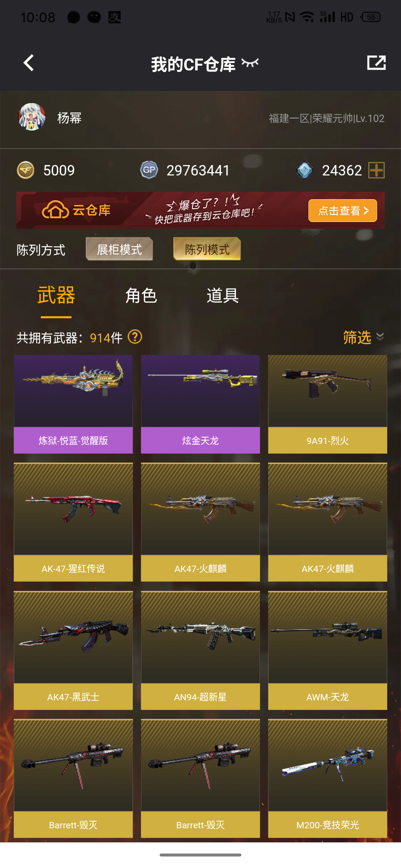Switch display to 陈列模式
Image resolution: width=401 pixels, height=868 pixels.
pyautogui.click(x=207, y=249)
